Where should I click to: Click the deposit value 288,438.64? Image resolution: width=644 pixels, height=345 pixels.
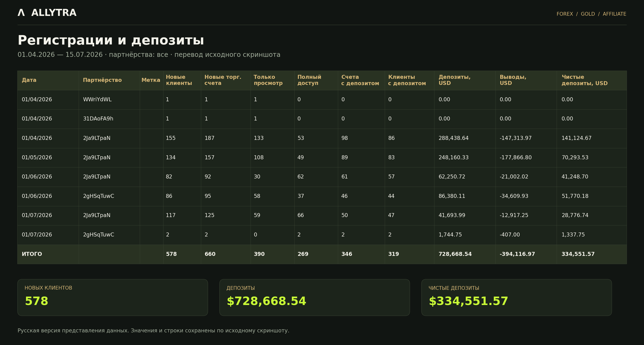pyautogui.click(x=454, y=138)
